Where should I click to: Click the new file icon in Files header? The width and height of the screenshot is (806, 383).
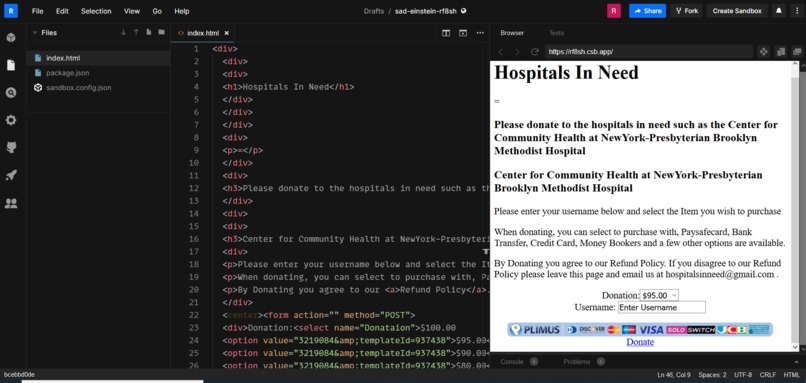click(149, 32)
